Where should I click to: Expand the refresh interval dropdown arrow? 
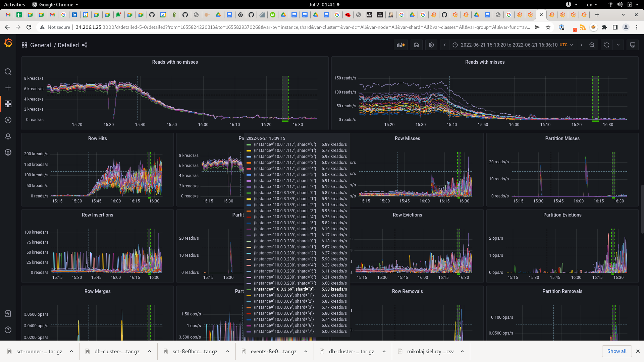[618, 45]
